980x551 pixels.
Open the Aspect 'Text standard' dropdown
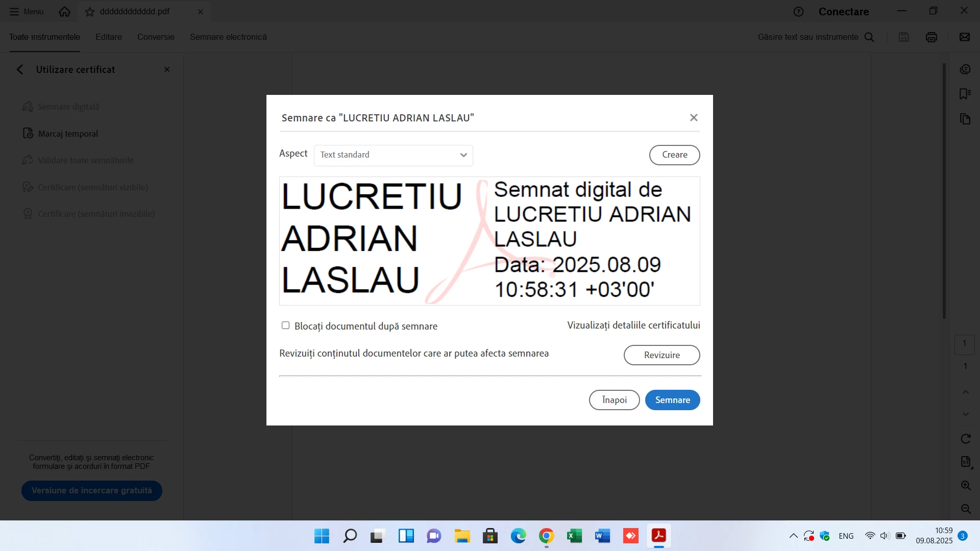(x=393, y=155)
